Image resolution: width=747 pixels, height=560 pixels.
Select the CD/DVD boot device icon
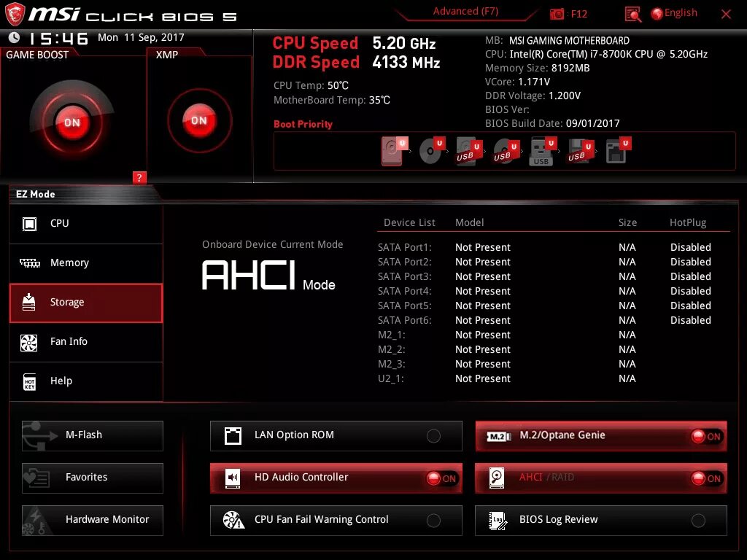432,151
